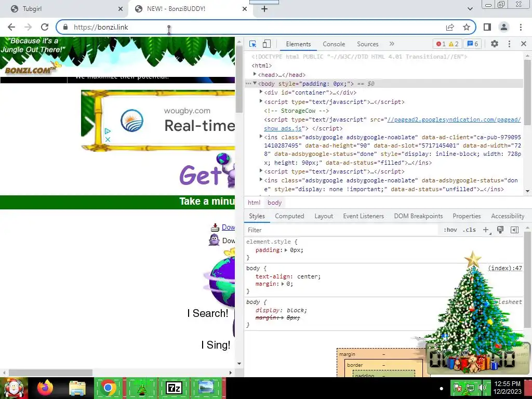Switch to the Console tab
Viewport: 532px width, 399px height.
tap(334, 44)
